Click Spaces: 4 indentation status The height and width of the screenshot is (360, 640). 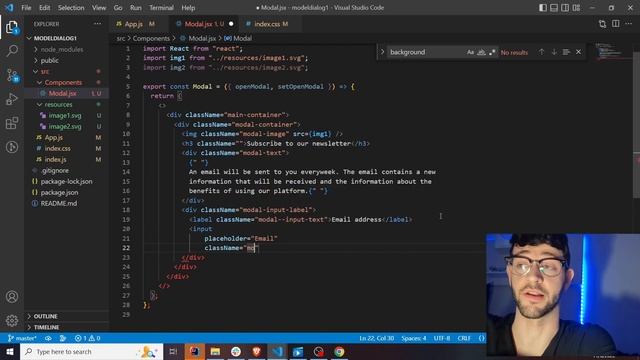click(413, 338)
